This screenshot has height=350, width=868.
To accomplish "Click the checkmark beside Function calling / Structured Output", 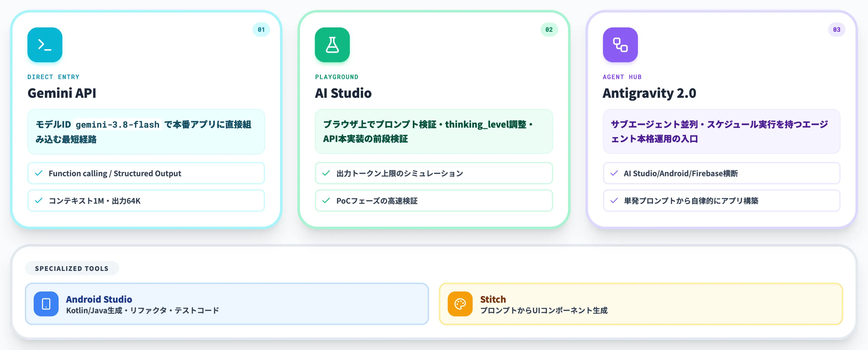I will pyautogui.click(x=39, y=173).
